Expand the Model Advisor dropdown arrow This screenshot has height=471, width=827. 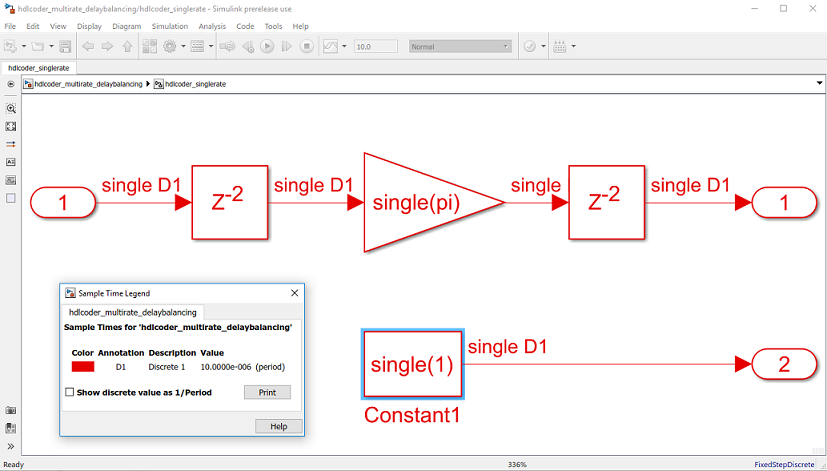543,46
